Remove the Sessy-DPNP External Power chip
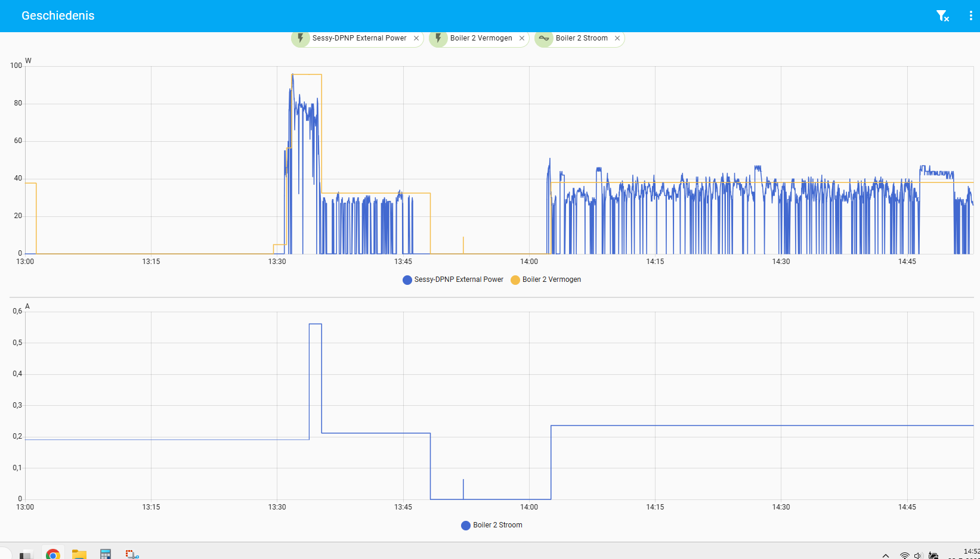 point(416,38)
